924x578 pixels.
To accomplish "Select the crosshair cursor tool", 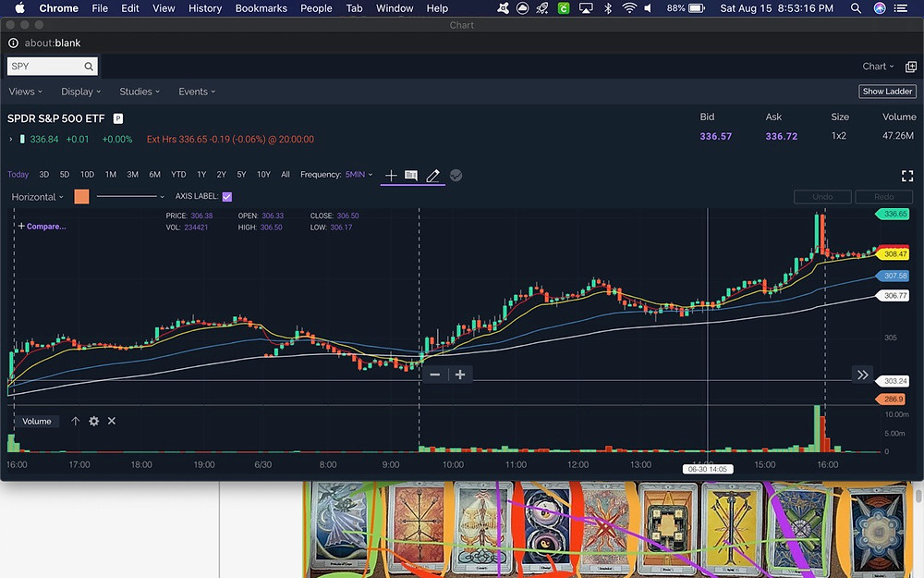I will click(391, 175).
